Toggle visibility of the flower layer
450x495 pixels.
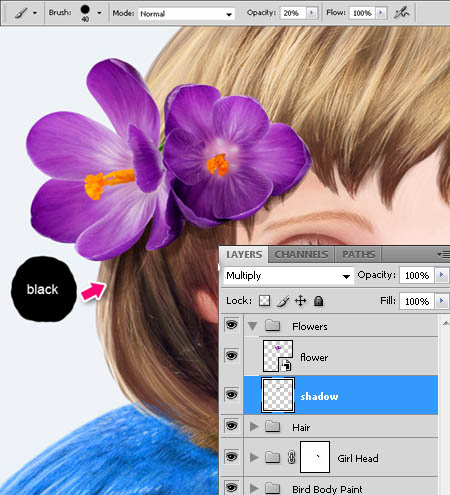231,356
